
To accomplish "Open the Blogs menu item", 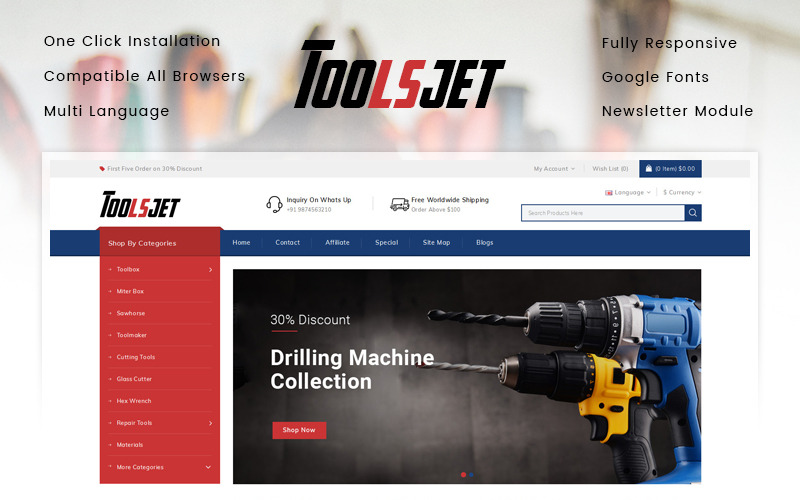I will point(485,243).
